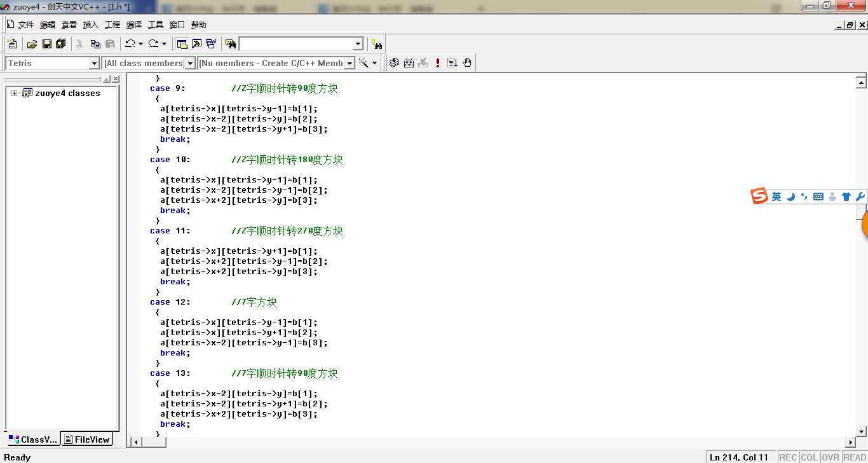Toggle the Output window icon
The width and height of the screenshot is (868, 463).
(x=196, y=44)
